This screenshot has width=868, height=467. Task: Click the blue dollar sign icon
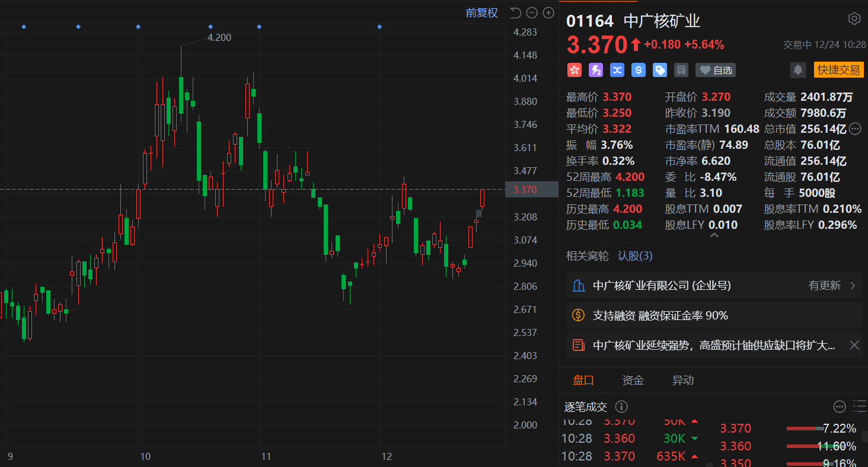coord(639,70)
